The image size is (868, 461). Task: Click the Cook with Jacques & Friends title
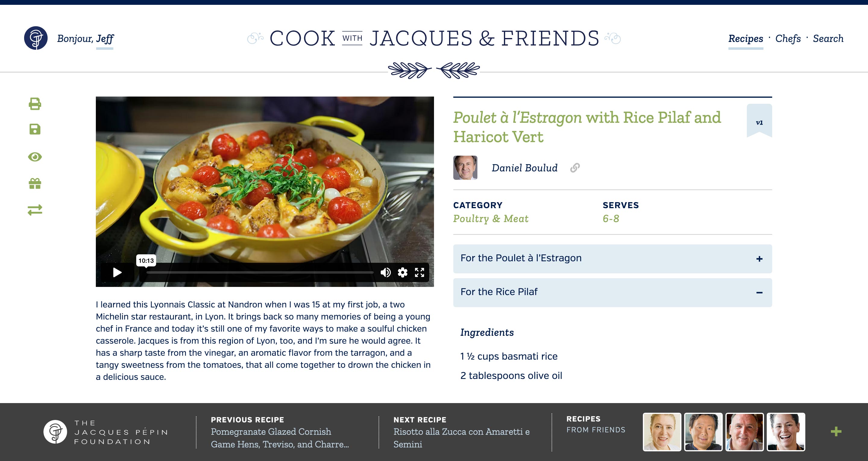(x=434, y=38)
